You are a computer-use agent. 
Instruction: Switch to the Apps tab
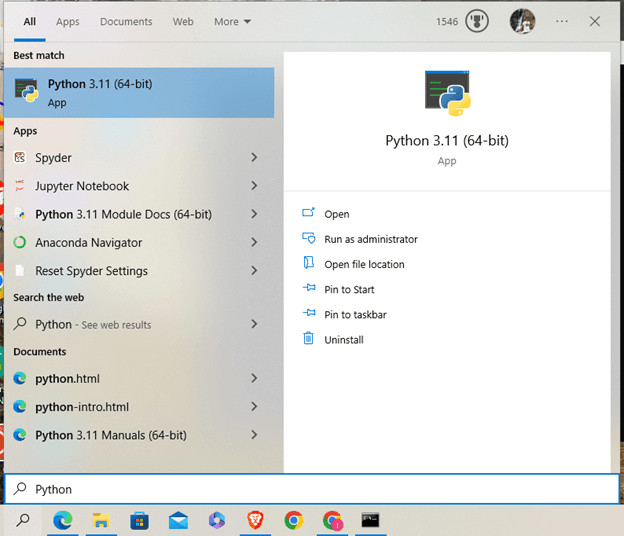pyautogui.click(x=68, y=21)
